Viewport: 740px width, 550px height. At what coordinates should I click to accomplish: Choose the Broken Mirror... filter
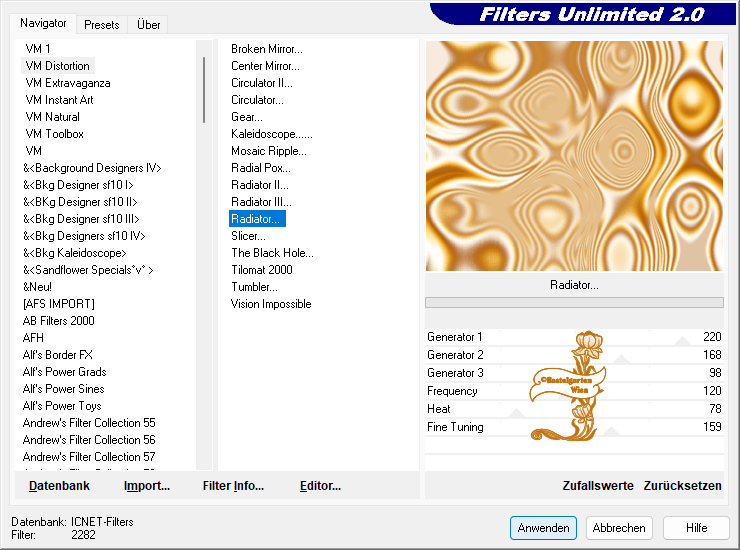tap(267, 49)
